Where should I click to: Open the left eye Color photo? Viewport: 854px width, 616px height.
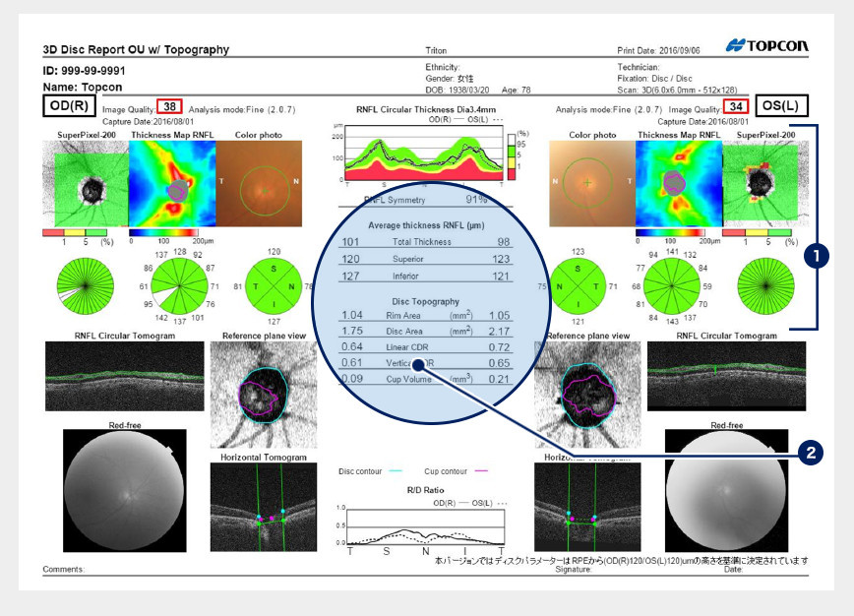591,184
